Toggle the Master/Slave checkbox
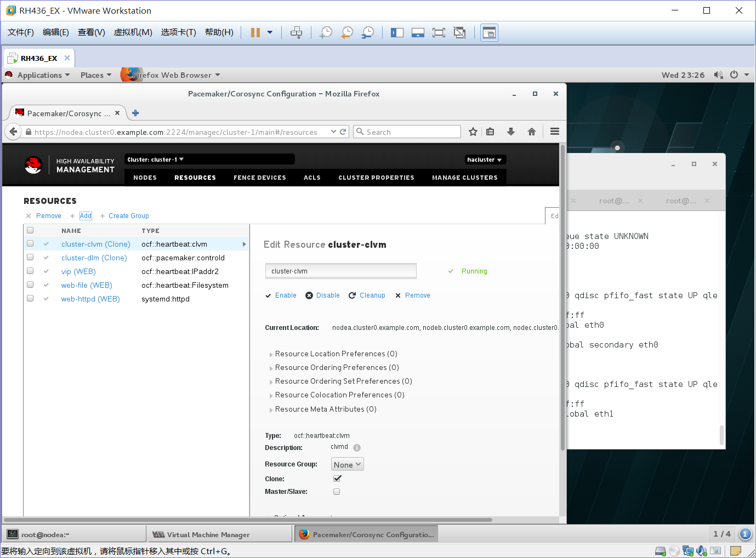This screenshot has height=558, width=756. point(337,492)
